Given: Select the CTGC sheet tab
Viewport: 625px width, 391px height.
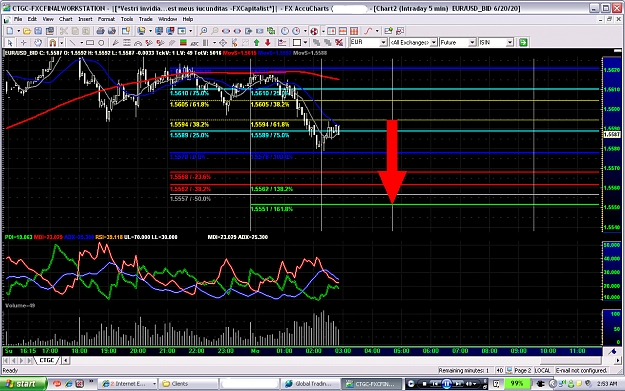Looking at the screenshot, I should (x=47, y=360).
